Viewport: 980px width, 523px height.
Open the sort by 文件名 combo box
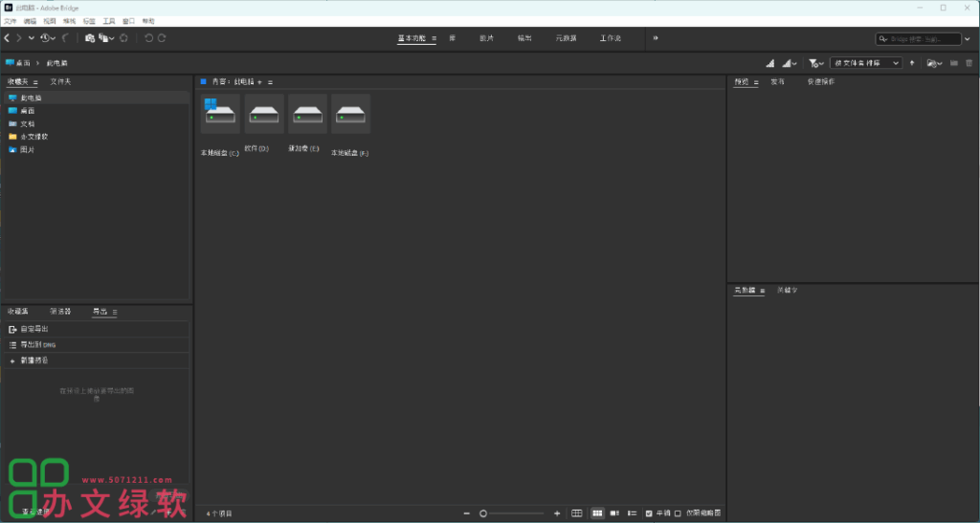pyautogui.click(x=865, y=63)
